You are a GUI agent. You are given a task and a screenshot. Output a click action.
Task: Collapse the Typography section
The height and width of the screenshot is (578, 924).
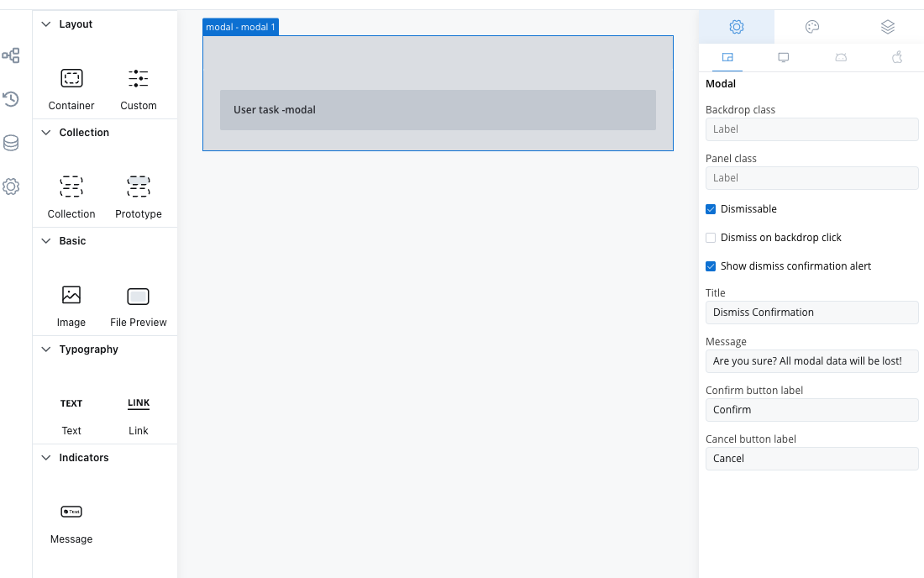pos(46,349)
